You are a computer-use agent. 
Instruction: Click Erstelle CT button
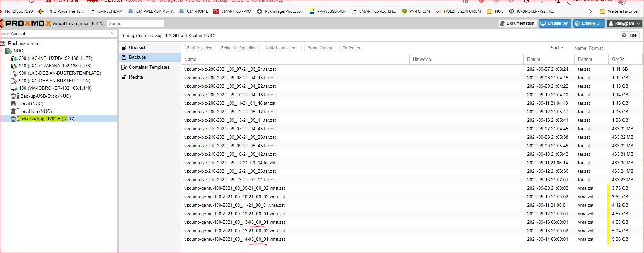pyautogui.click(x=589, y=23)
